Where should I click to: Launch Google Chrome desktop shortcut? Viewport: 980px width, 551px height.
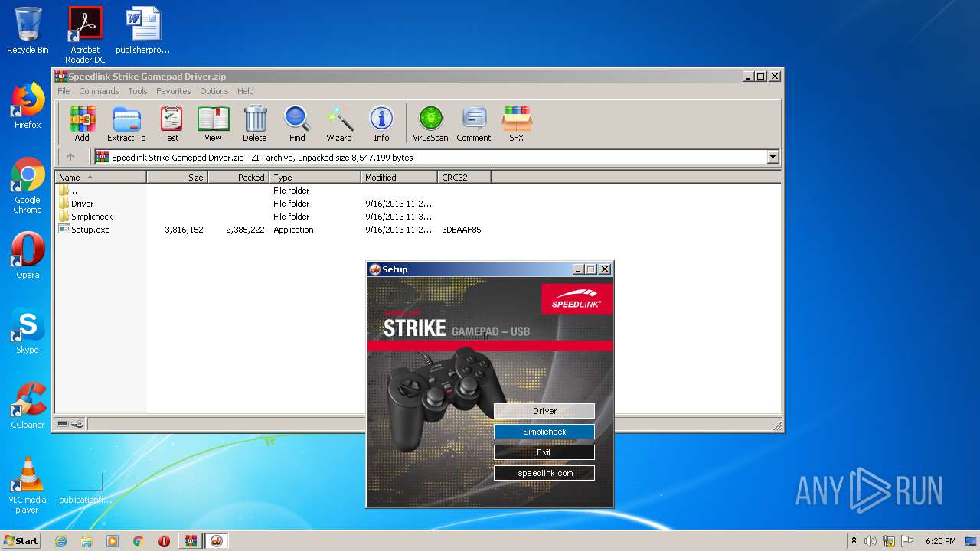tap(28, 185)
